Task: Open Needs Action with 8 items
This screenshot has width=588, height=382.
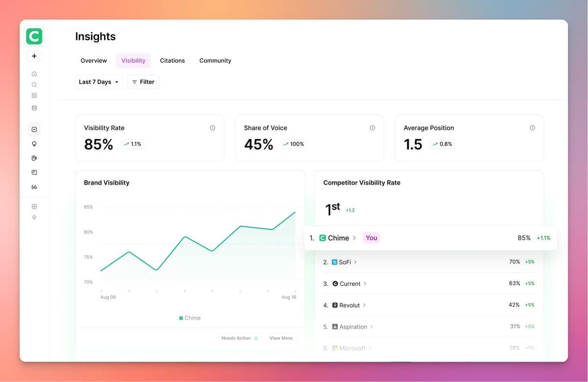Action: click(240, 338)
